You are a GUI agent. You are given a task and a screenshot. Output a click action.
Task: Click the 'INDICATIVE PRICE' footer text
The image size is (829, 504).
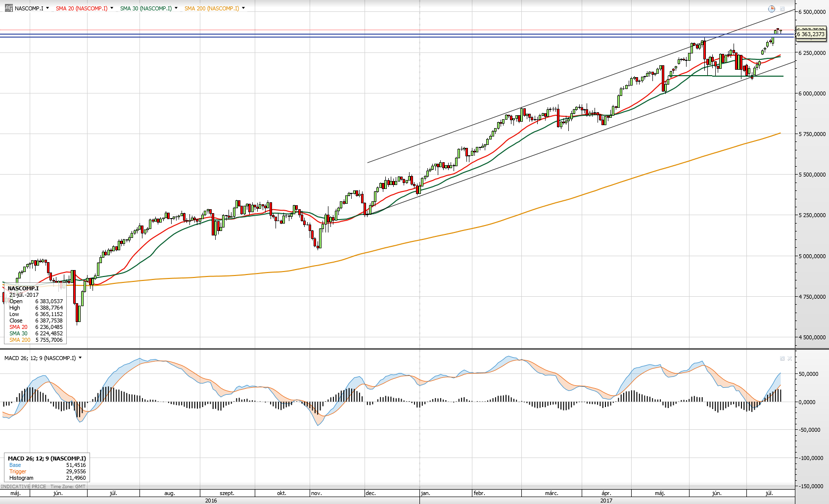23,487
